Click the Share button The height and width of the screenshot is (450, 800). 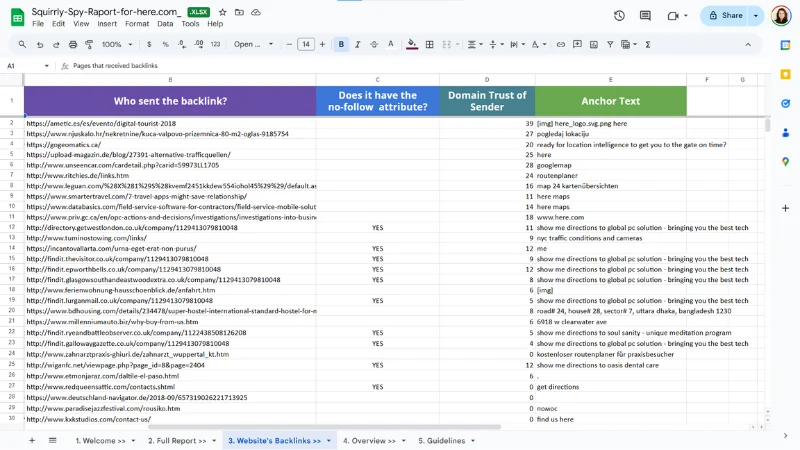click(x=724, y=15)
